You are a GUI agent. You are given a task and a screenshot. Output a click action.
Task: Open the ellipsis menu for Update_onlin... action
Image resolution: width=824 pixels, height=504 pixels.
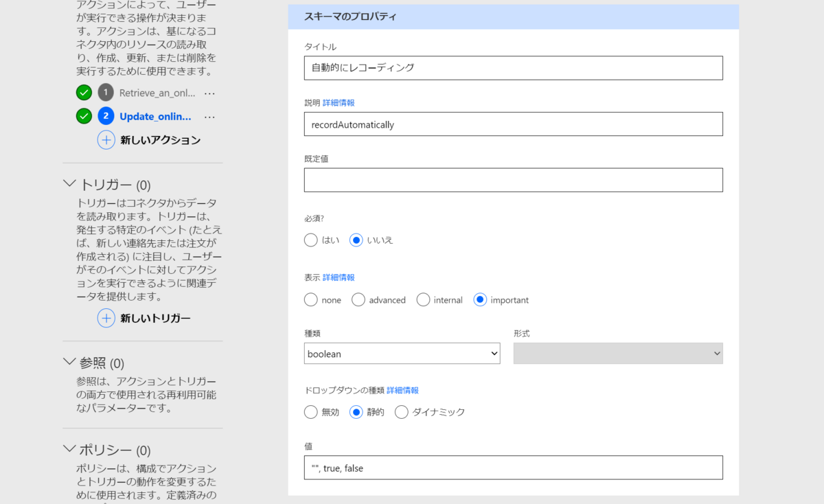[x=210, y=117]
